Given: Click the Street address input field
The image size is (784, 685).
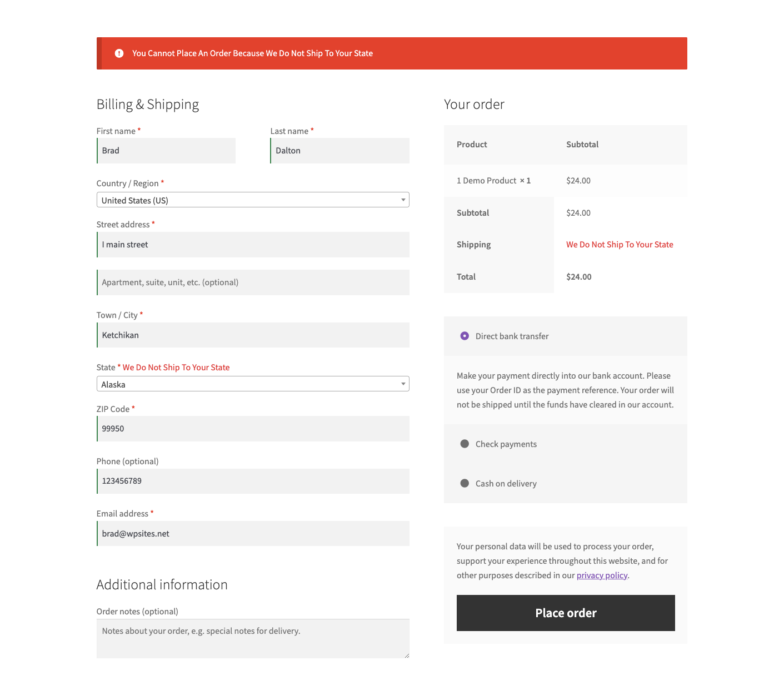Looking at the screenshot, I should coord(253,245).
